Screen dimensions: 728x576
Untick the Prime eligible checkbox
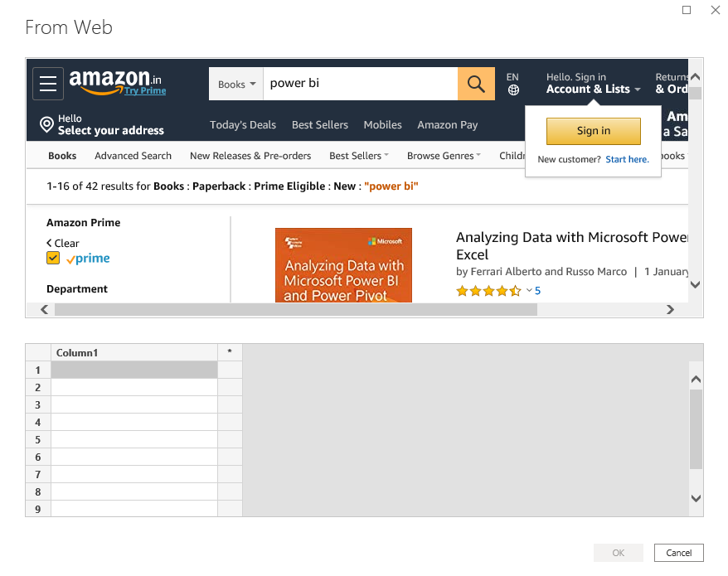53,259
